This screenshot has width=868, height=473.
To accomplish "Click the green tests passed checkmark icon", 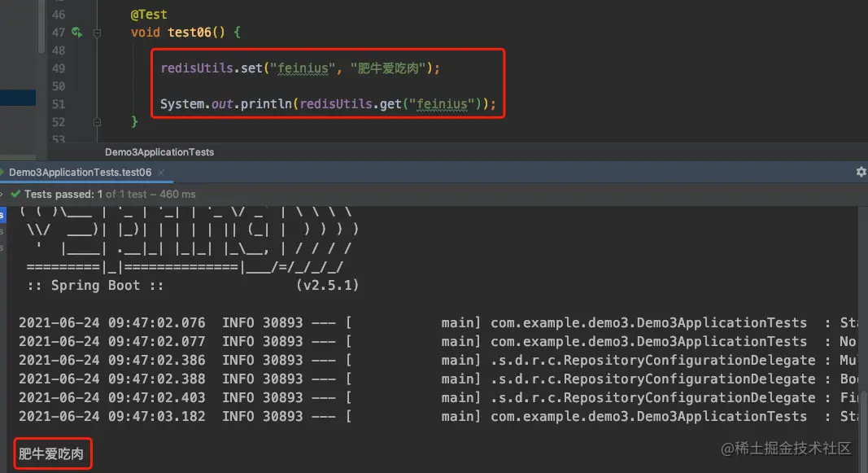I will [x=15, y=194].
